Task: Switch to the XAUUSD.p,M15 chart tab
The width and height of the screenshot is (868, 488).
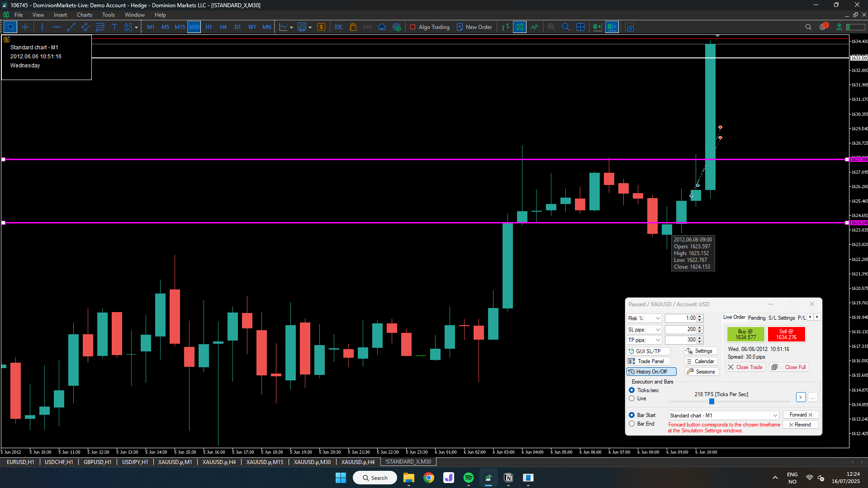Action: coord(265,462)
